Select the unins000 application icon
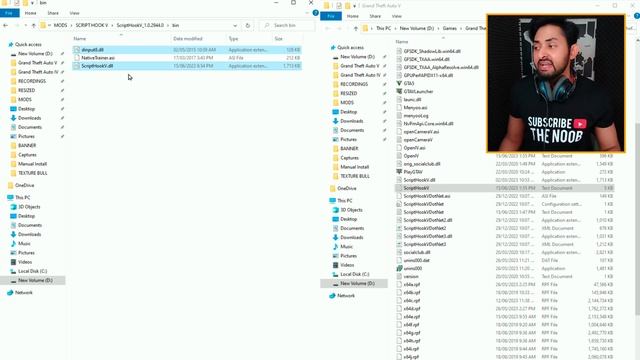The width and height of the screenshot is (640, 360). click(399, 268)
